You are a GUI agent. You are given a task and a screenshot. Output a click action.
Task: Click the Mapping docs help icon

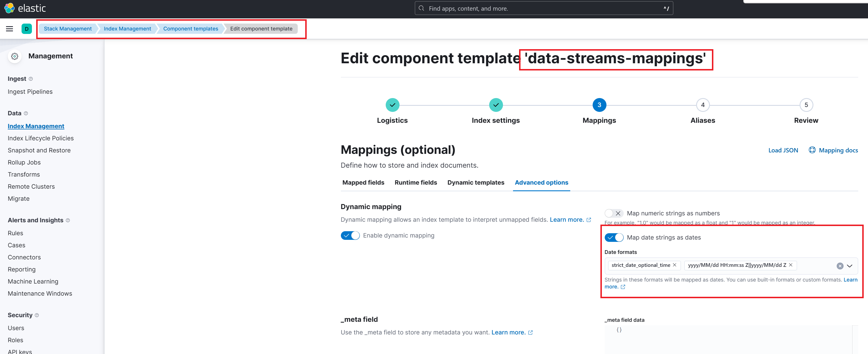point(812,150)
